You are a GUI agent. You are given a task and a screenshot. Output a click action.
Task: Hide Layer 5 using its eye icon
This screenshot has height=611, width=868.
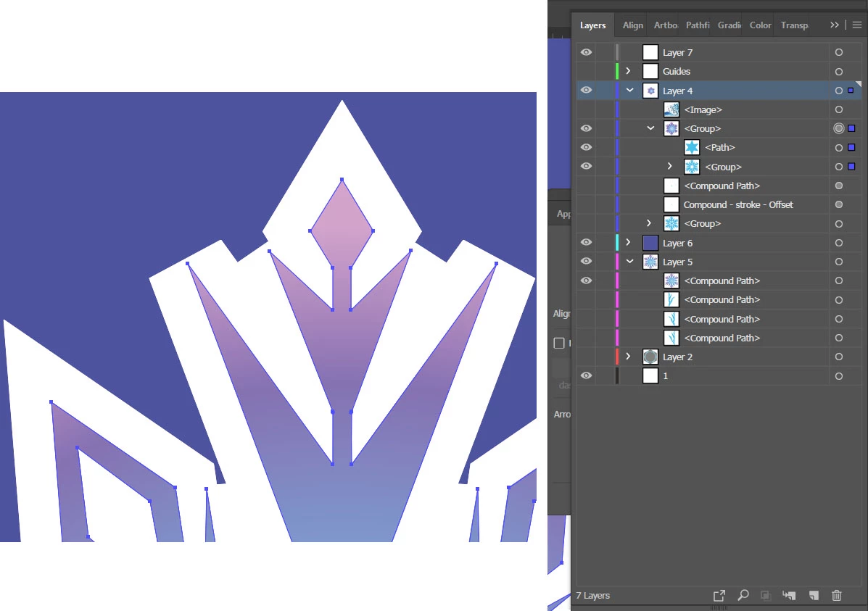586,261
